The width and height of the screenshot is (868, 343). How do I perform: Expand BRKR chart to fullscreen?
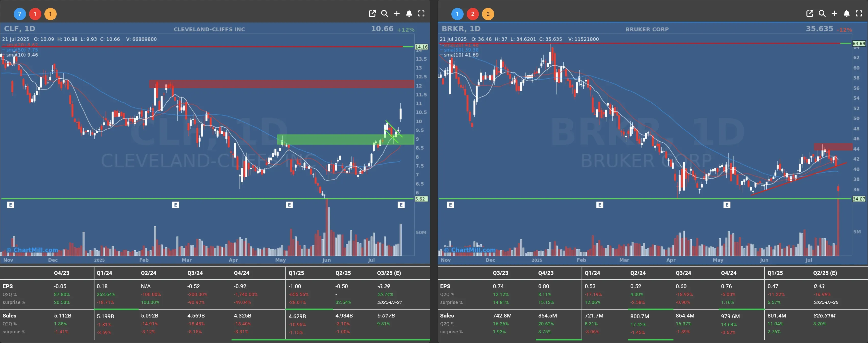(x=859, y=14)
